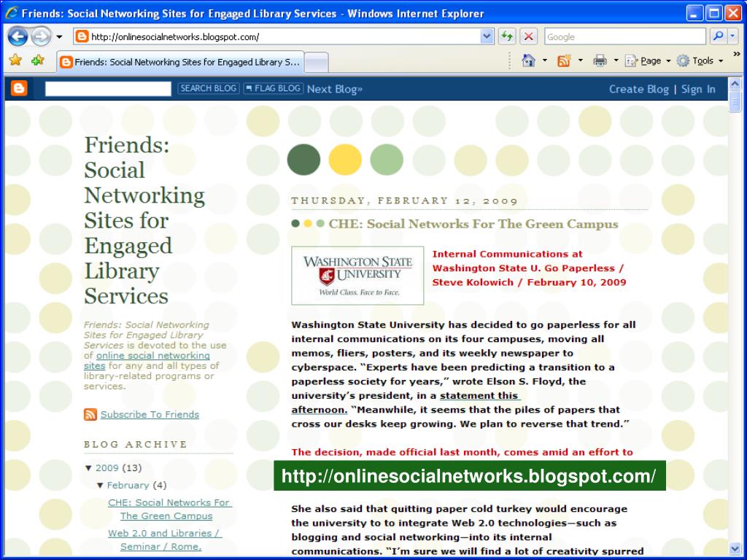Open the Page menu
This screenshot has width=747, height=560.
648,61
